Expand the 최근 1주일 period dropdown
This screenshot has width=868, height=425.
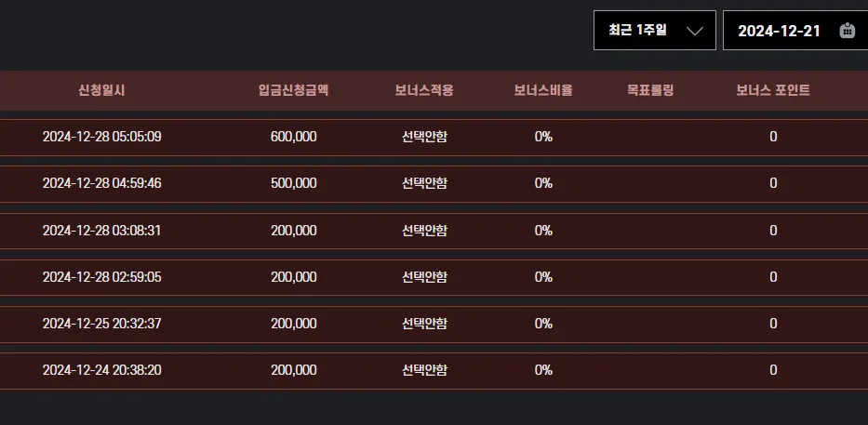(x=655, y=31)
